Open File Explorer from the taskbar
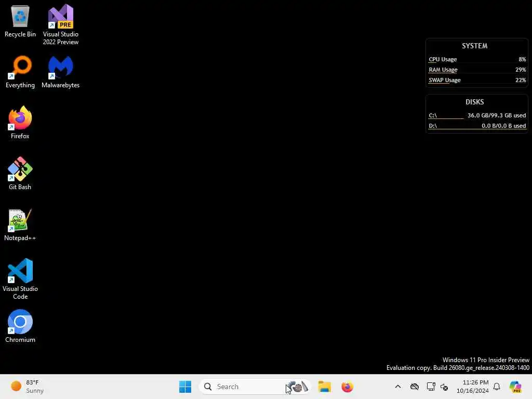The image size is (532, 399). (324, 387)
